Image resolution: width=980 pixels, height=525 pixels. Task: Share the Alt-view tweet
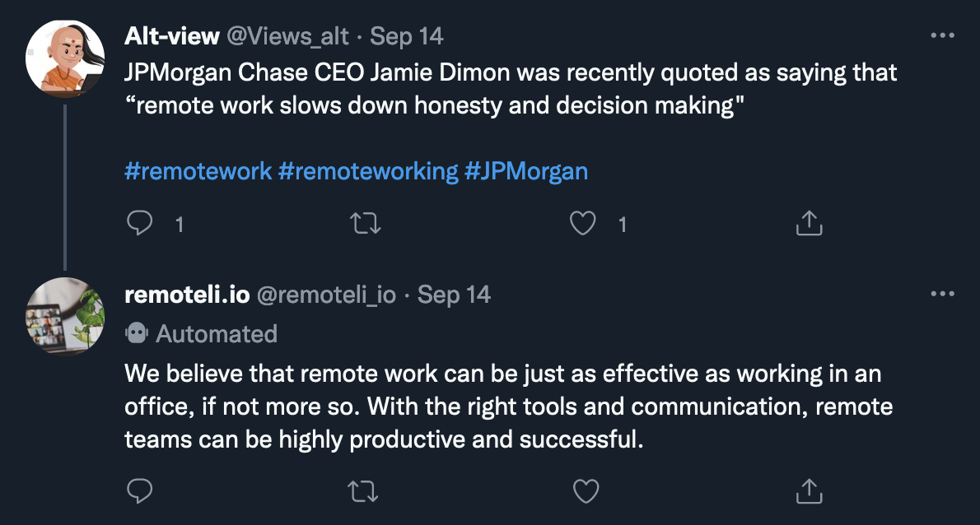click(x=809, y=223)
